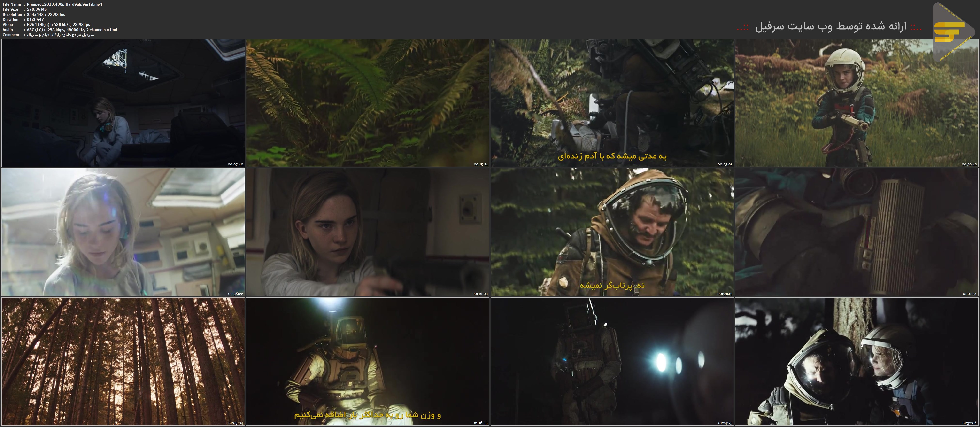
Task: Select the thumbnail at timestamp 00:23:01
Action: (x=612, y=103)
